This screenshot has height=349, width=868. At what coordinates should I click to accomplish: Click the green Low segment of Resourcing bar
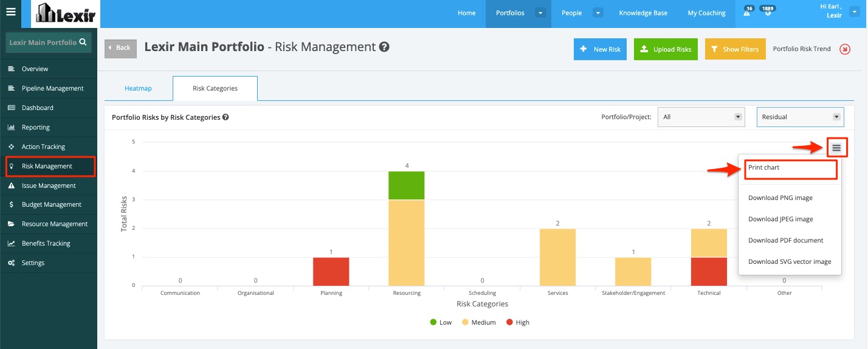[407, 185]
